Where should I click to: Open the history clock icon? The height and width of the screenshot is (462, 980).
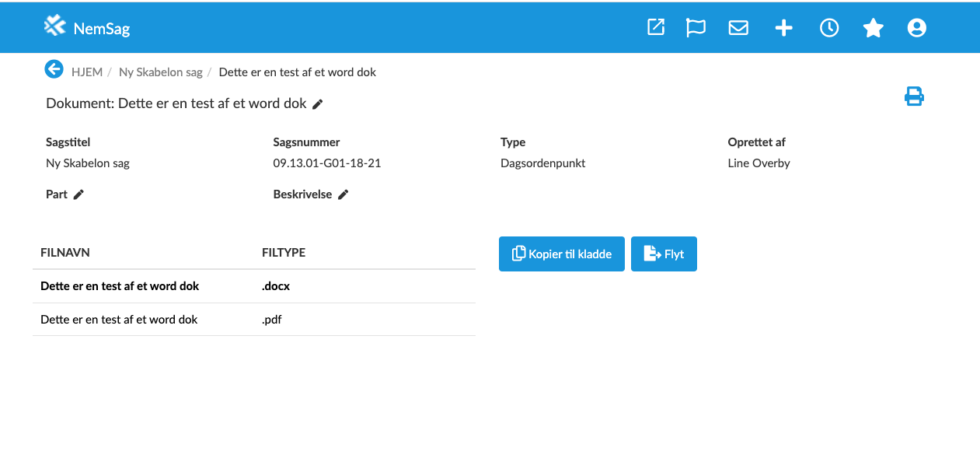pyautogui.click(x=829, y=28)
